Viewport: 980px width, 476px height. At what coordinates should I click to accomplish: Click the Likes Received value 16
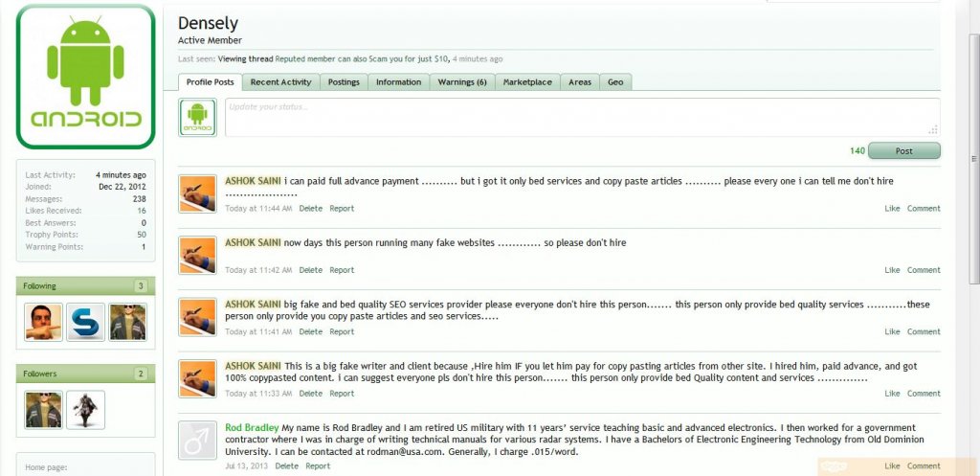[x=142, y=211]
